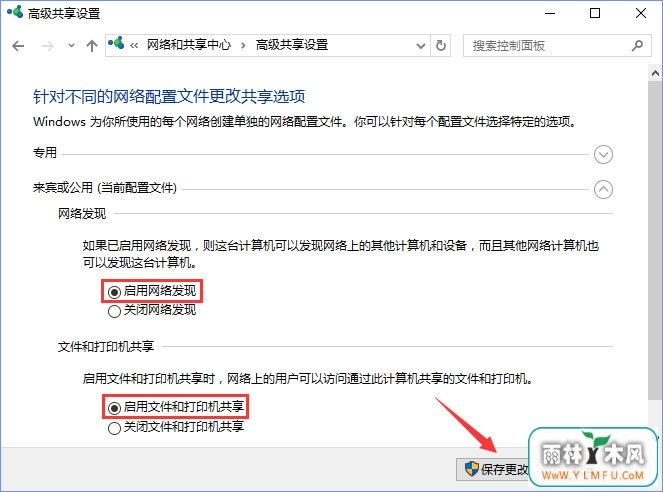This screenshot has width=663, height=492.
Task: Click the vertical scrollbar thumb
Action: coord(655,240)
